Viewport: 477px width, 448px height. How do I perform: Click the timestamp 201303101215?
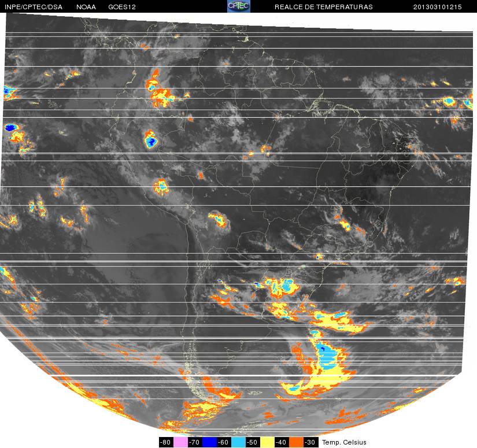point(438,7)
